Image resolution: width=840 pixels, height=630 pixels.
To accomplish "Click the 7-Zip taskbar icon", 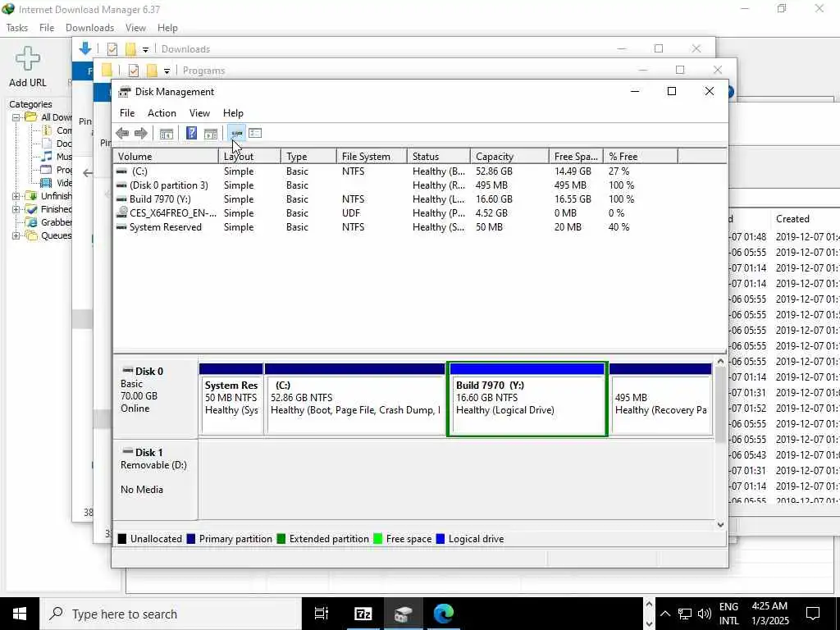I will coord(363,614).
